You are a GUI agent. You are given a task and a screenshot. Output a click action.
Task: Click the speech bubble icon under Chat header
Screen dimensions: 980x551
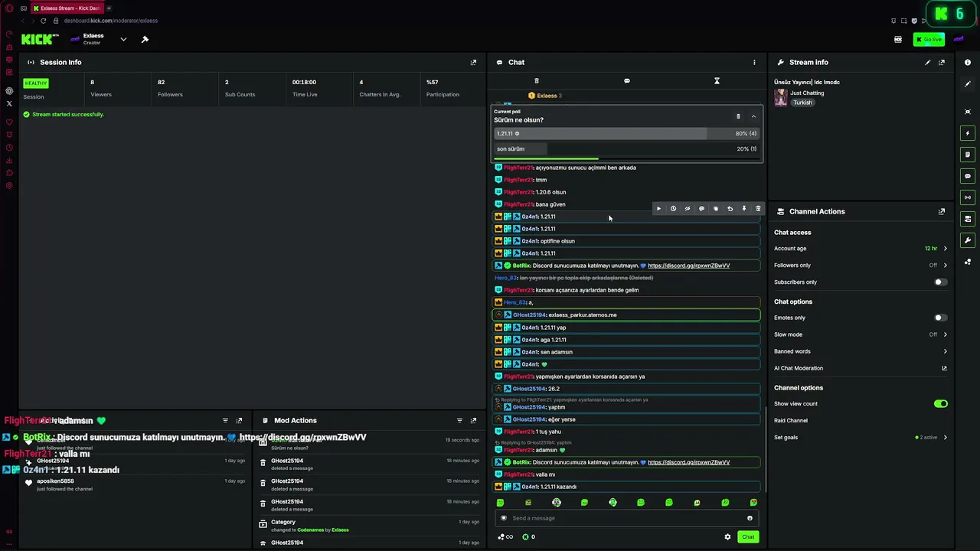pos(626,81)
